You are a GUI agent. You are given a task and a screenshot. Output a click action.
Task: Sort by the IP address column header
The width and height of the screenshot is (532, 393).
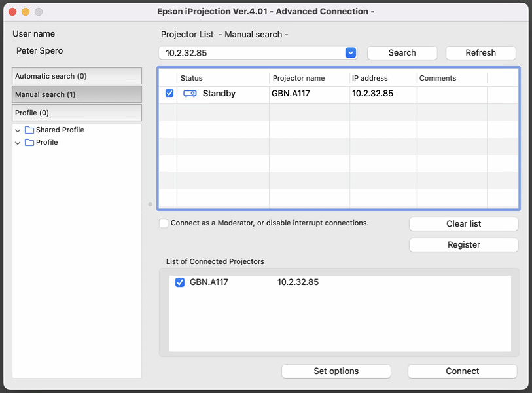pyautogui.click(x=383, y=78)
